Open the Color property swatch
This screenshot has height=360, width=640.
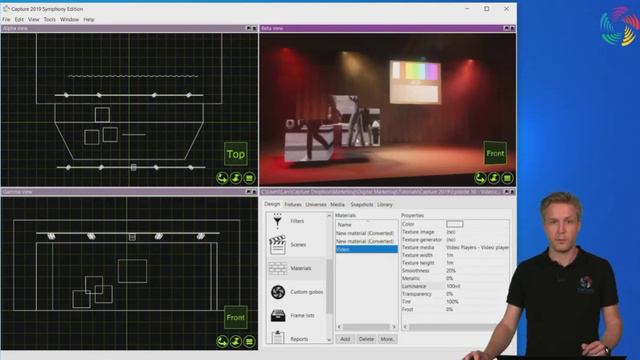pos(455,224)
